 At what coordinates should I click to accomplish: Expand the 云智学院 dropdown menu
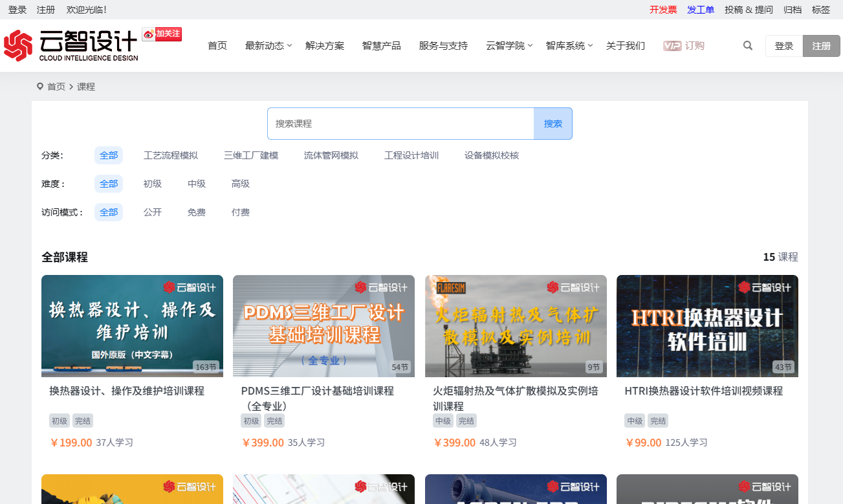coord(509,46)
